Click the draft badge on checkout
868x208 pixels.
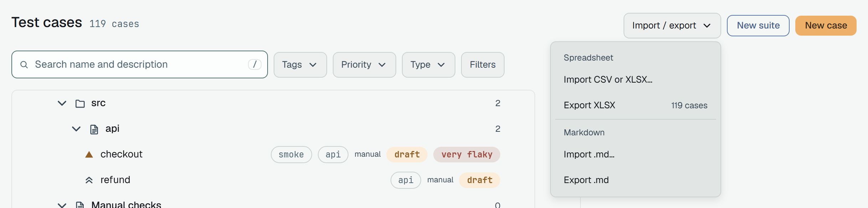[x=407, y=155]
